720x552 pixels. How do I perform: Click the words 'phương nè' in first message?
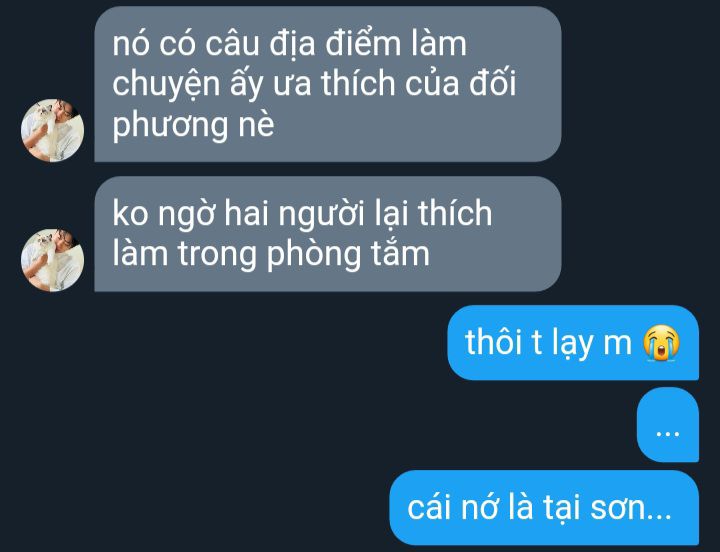[193, 124]
